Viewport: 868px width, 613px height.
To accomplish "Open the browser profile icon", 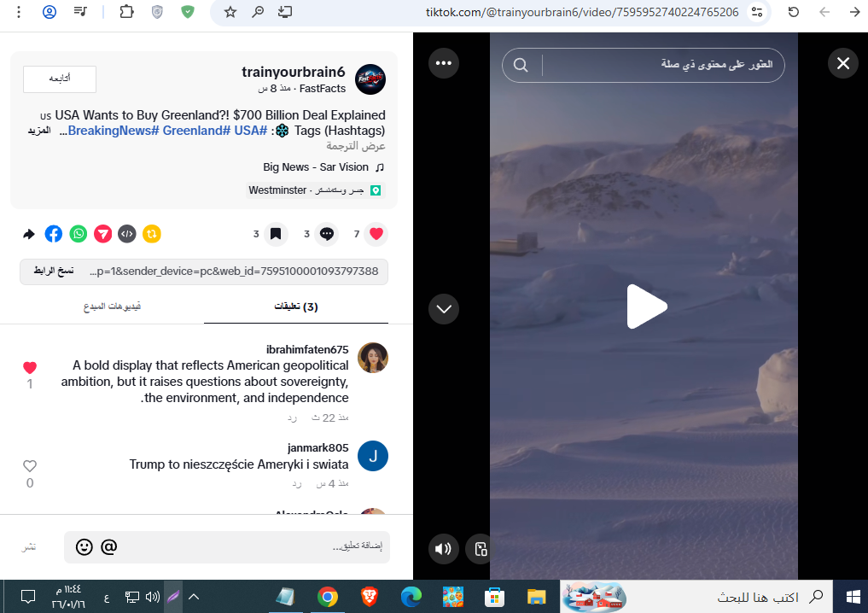I will [50, 12].
